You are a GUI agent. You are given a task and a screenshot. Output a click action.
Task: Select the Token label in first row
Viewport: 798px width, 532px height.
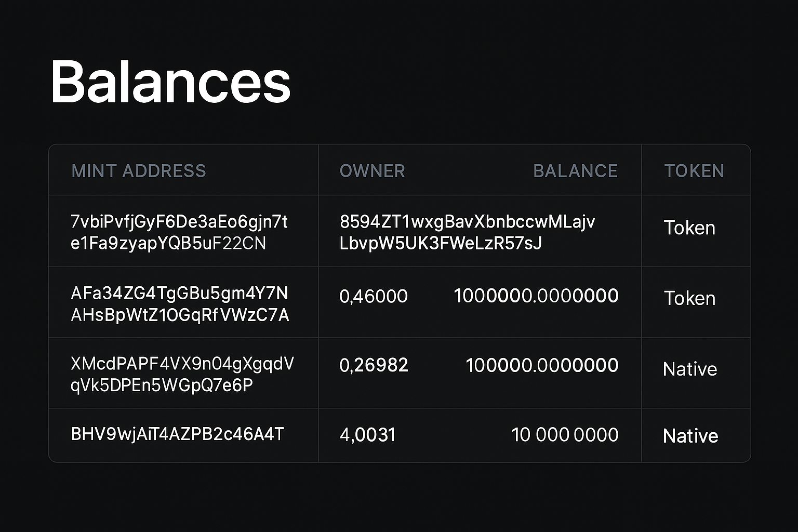click(689, 228)
